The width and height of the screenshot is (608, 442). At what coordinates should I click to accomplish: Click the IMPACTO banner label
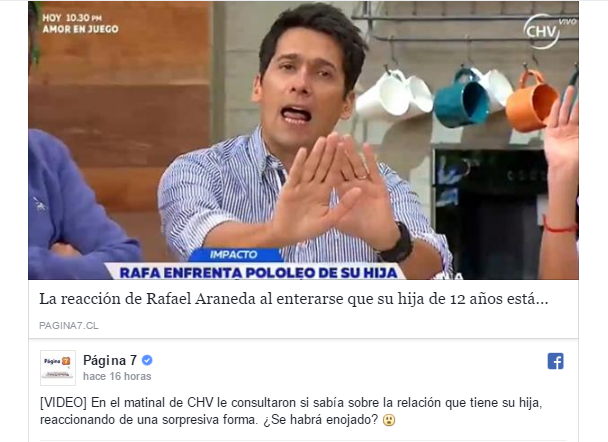tap(234, 254)
